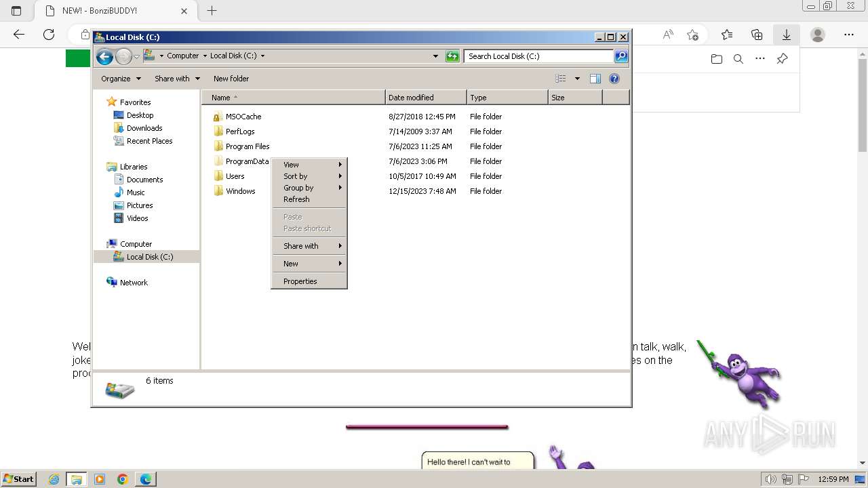This screenshot has height=488, width=868.
Task: Sort by the Size column header
Action: (x=575, y=98)
